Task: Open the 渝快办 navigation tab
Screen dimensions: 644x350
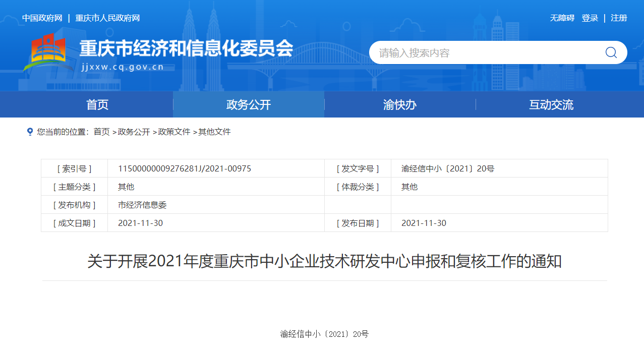Action: [x=400, y=105]
